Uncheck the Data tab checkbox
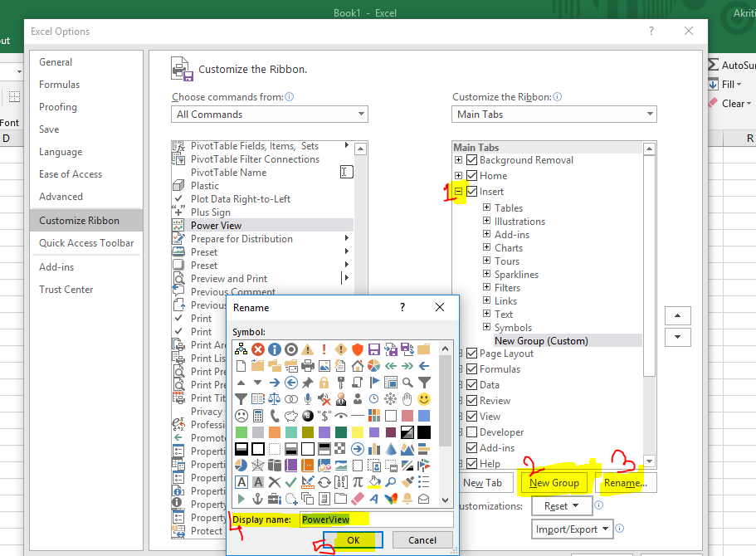This screenshot has width=756, height=556. (x=472, y=385)
